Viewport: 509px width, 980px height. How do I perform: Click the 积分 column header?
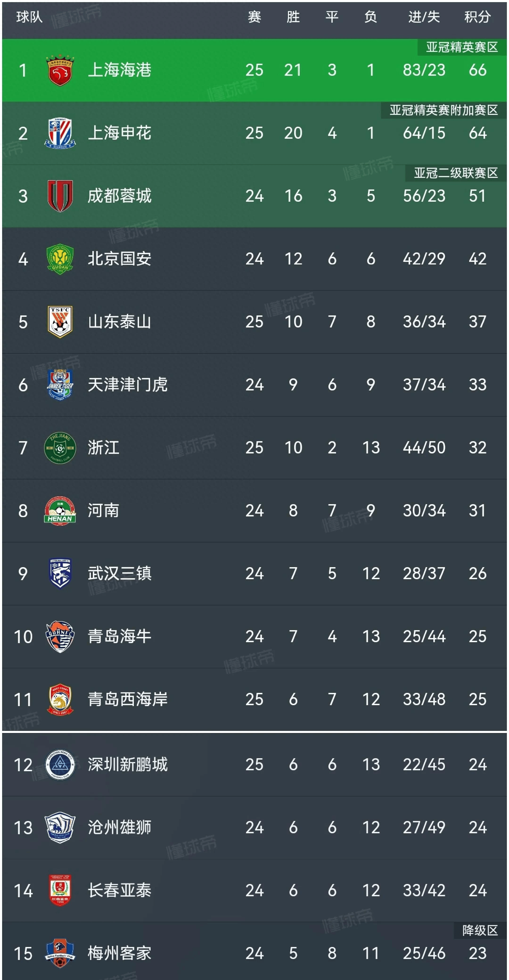pyautogui.click(x=477, y=17)
